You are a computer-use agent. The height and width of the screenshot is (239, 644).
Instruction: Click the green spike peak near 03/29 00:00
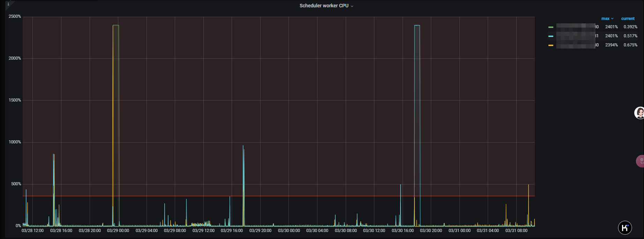pyautogui.click(x=116, y=25)
